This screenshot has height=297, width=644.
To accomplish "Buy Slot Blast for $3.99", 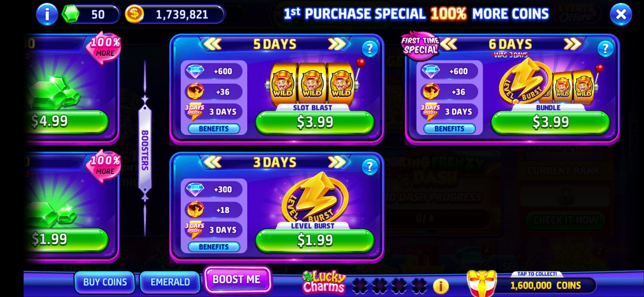I will (x=315, y=122).
